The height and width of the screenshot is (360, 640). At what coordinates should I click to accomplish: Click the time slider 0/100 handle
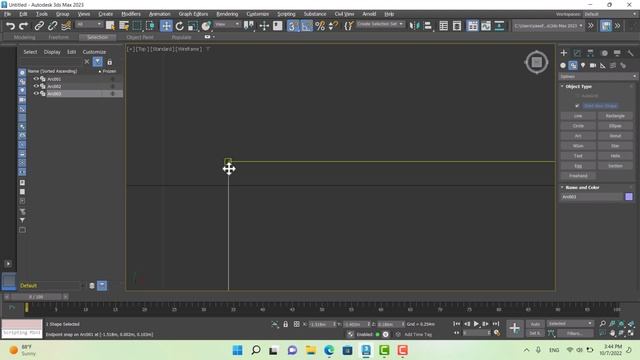[36, 297]
